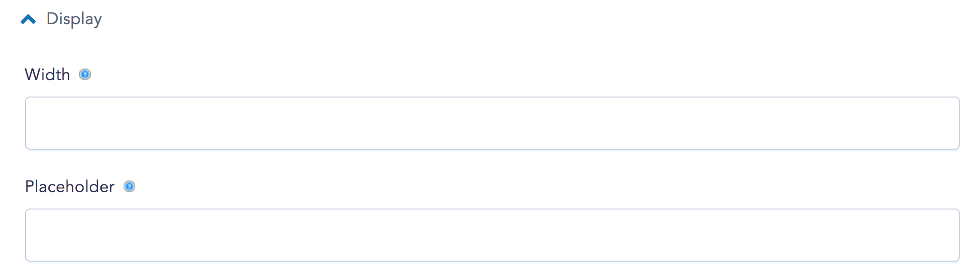Viewport: 980px width, 279px height.
Task: Click the Placeholder field label
Action: [x=70, y=186]
